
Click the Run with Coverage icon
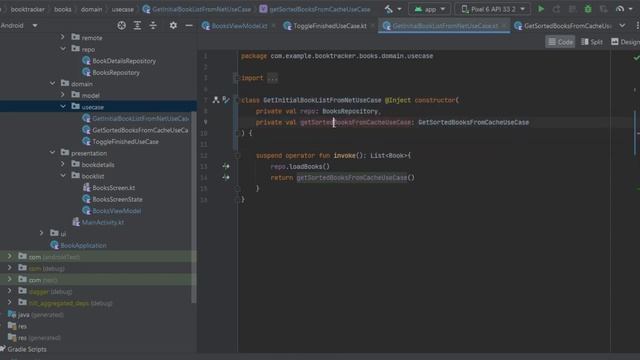click(x=604, y=9)
